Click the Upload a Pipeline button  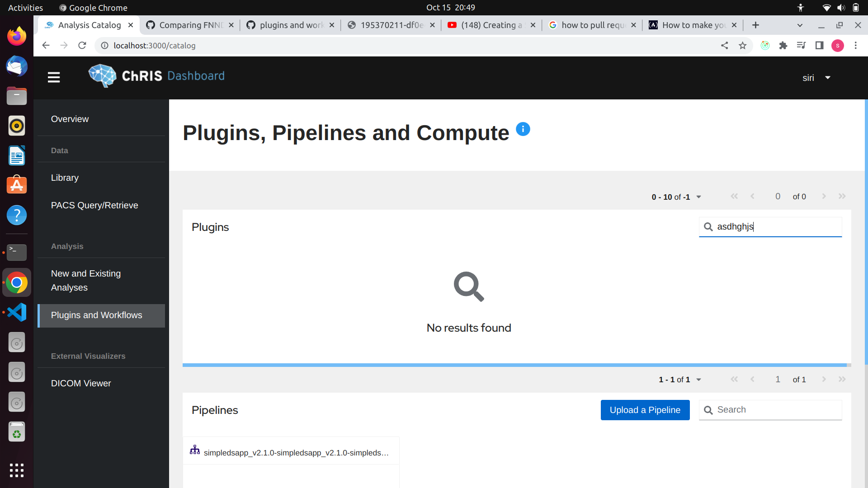click(x=645, y=410)
